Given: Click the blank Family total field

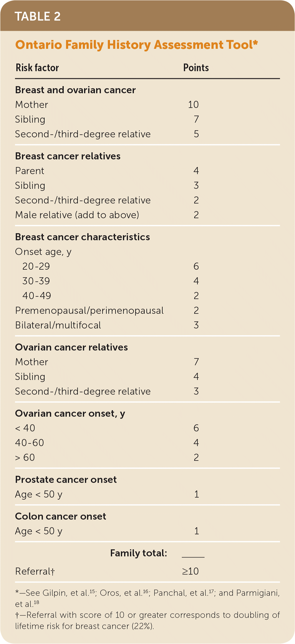Looking at the screenshot, I should [193, 553].
